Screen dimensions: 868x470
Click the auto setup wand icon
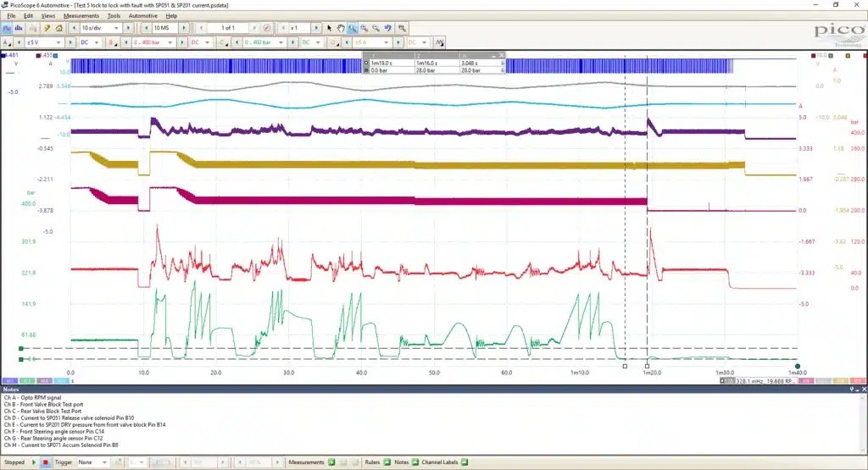pyautogui.click(x=47, y=28)
